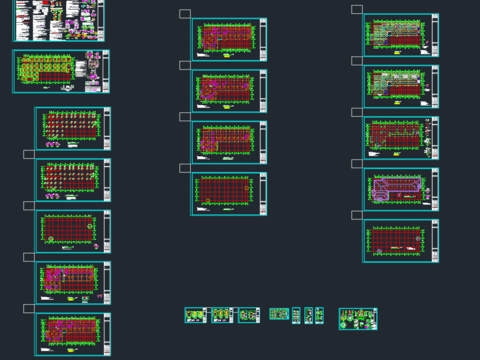
Task: Select the first narrow vertical sheet at the bottom
Action: coord(296,315)
